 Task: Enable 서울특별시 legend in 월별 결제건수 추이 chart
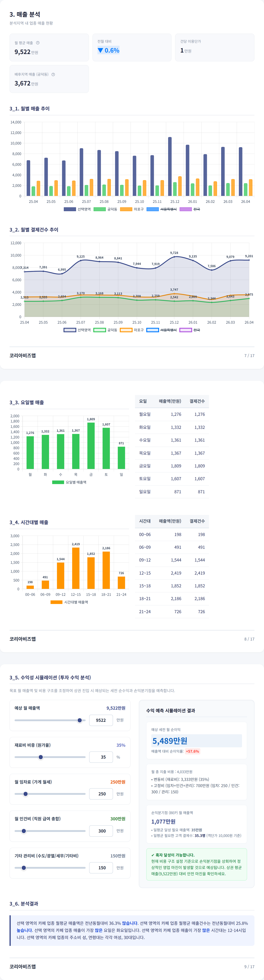tap(162, 330)
